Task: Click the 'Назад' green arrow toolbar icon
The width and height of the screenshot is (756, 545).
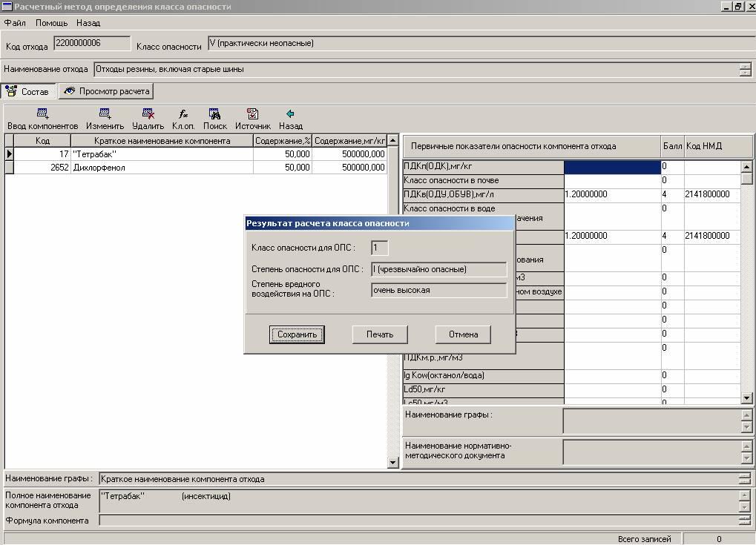Action: pyautogui.click(x=290, y=114)
